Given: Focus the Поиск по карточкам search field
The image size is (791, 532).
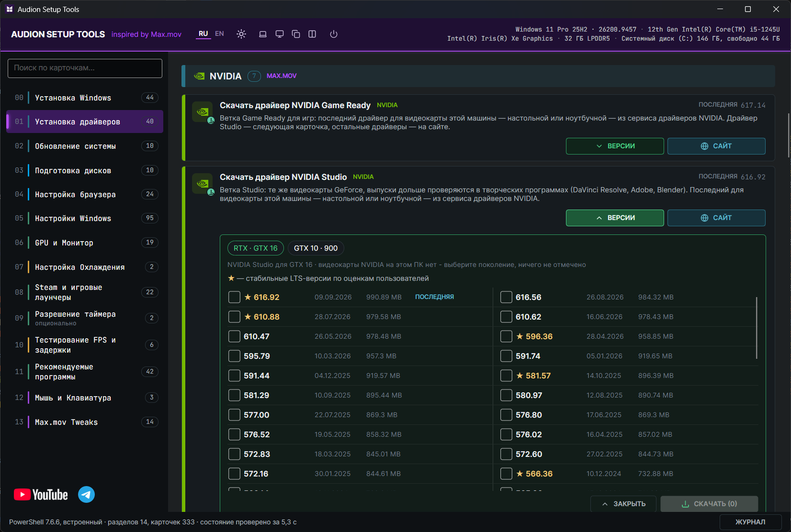Looking at the screenshot, I should [x=85, y=68].
